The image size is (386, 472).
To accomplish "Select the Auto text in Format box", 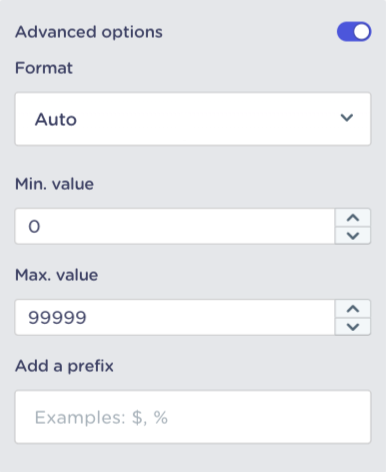I will point(56,119).
